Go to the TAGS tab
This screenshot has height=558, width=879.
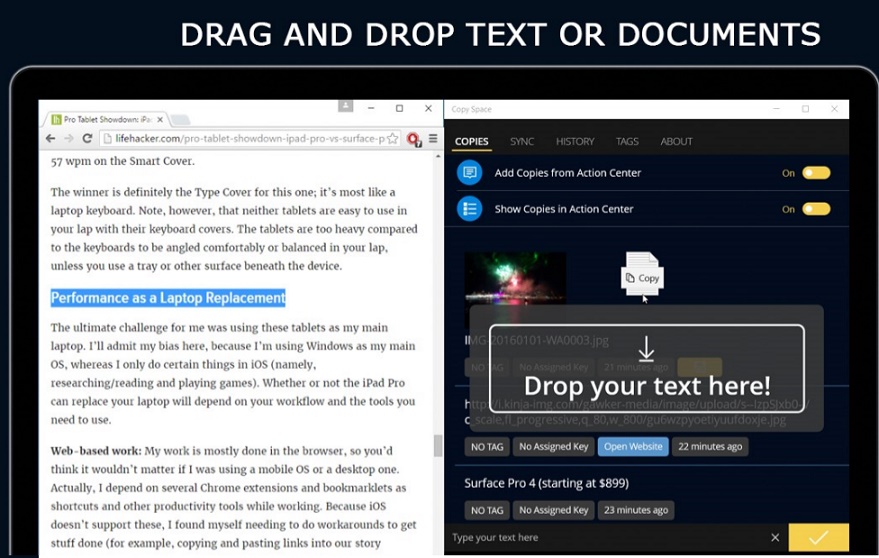click(627, 141)
